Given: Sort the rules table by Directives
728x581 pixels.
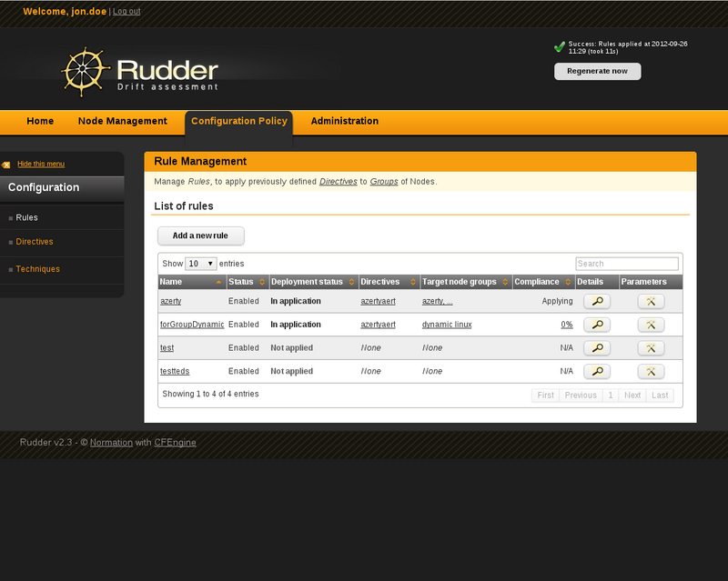Looking at the screenshot, I should pyautogui.click(x=389, y=282).
